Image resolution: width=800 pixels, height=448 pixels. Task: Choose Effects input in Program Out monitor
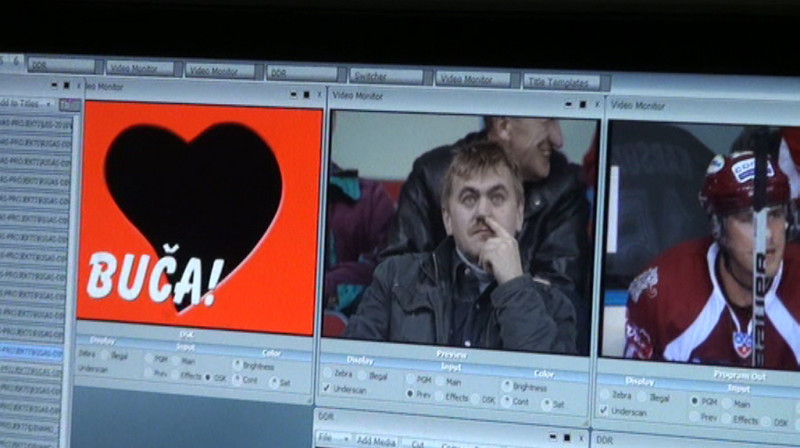[727, 419]
